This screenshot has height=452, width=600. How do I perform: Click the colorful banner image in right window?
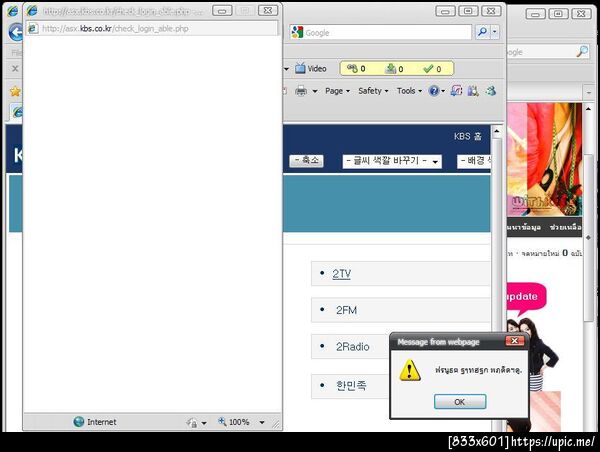tap(544, 160)
